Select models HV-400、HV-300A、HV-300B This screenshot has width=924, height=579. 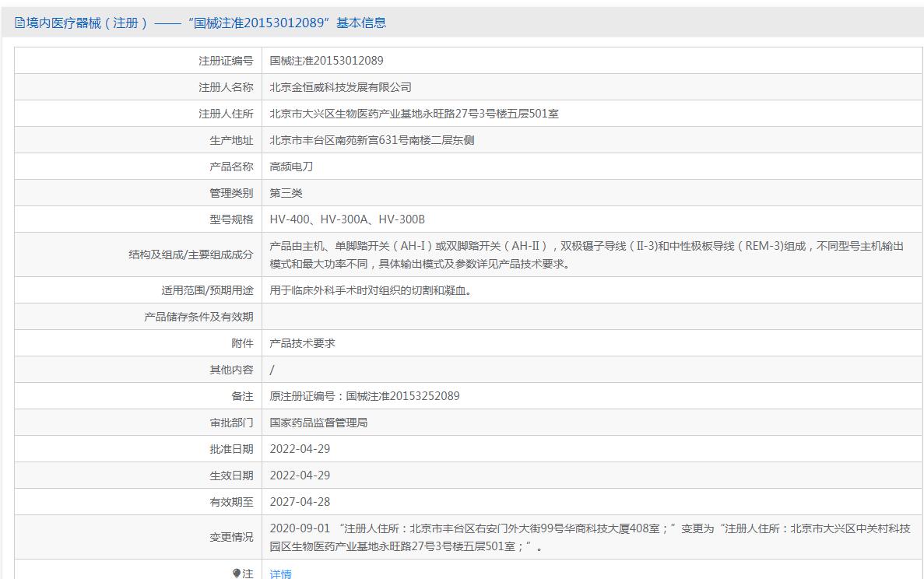(347, 219)
